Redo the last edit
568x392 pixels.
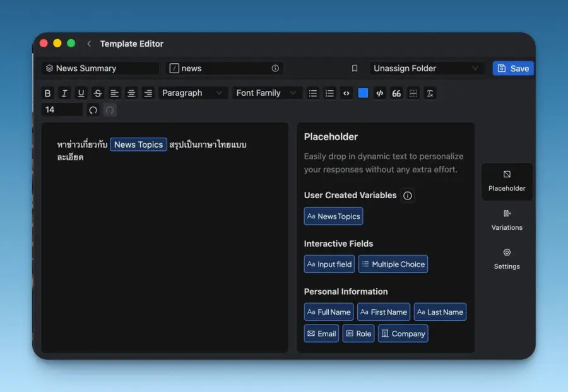pos(110,110)
